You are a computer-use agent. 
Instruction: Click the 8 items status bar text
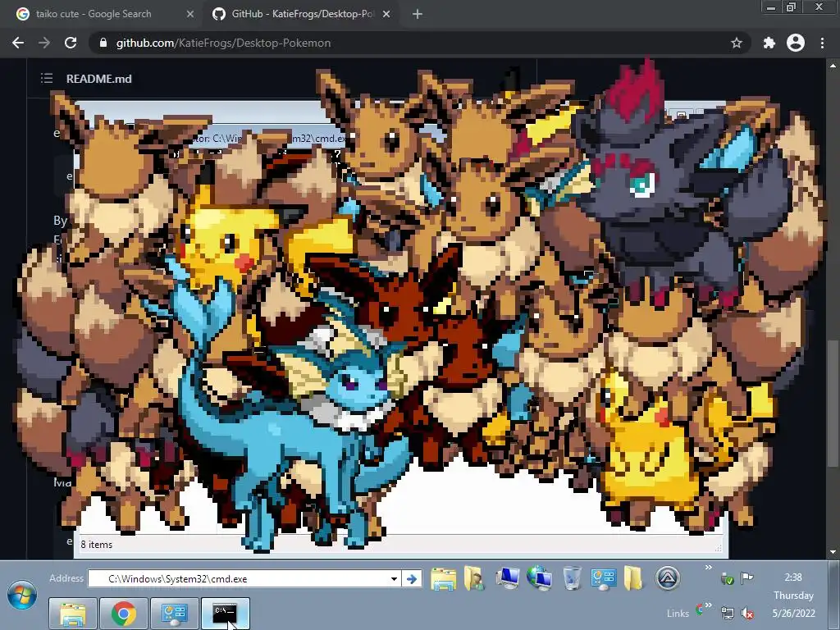point(97,545)
